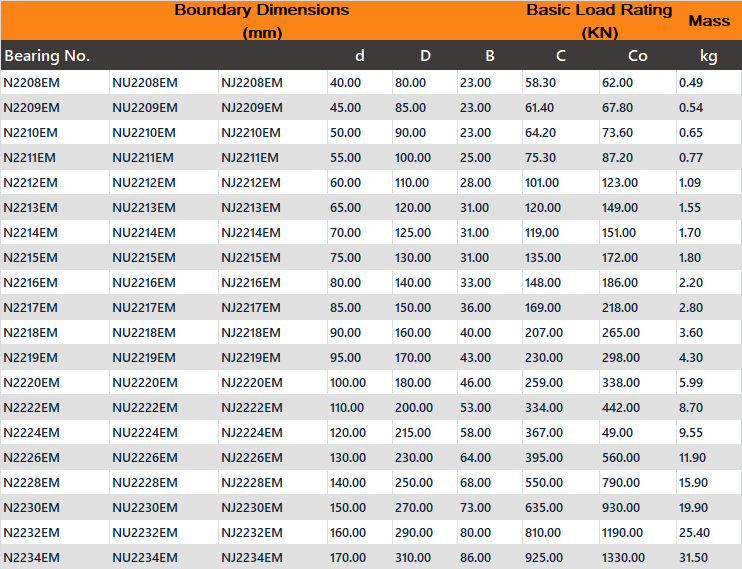Image resolution: width=742 pixels, height=569 pixels.
Task: Click C value 550.00 in N2228EM row
Action: [544, 483]
